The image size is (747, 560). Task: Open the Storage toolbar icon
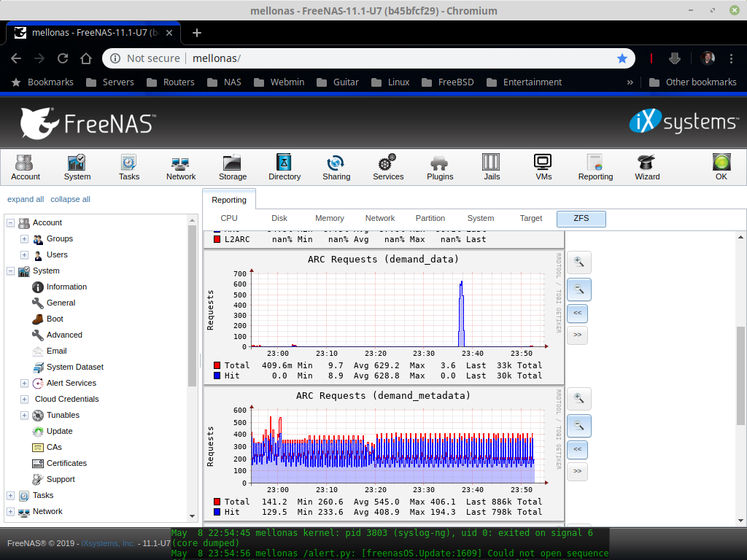233,167
